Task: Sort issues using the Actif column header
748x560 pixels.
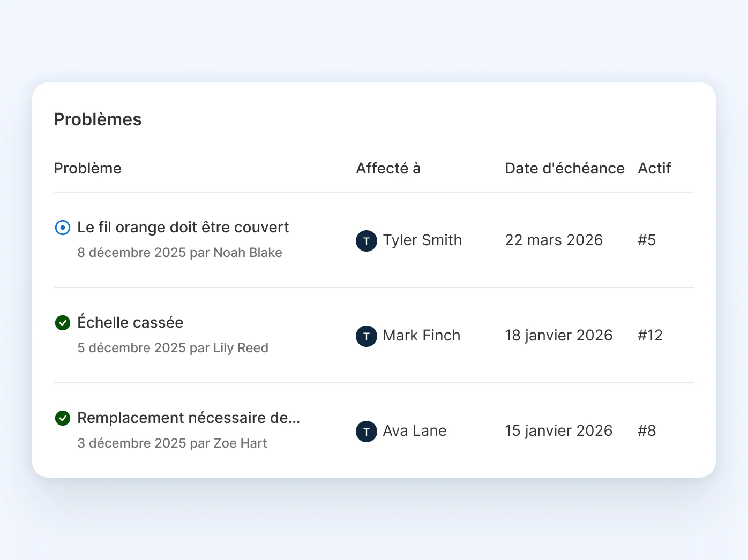Action: pyautogui.click(x=654, y=168)
